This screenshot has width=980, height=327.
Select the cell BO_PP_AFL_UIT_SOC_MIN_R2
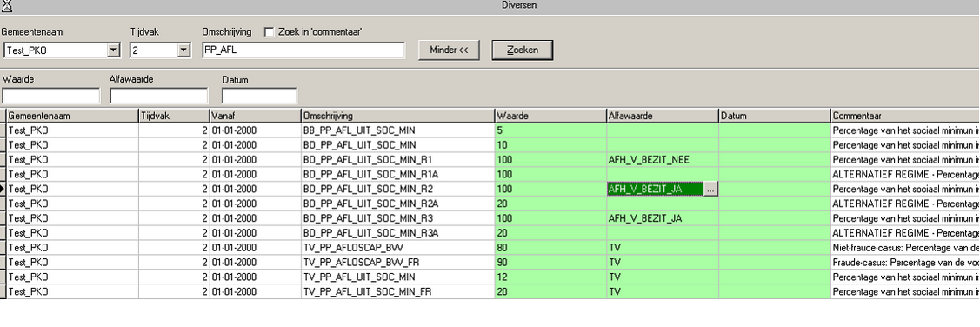point(398,190)
